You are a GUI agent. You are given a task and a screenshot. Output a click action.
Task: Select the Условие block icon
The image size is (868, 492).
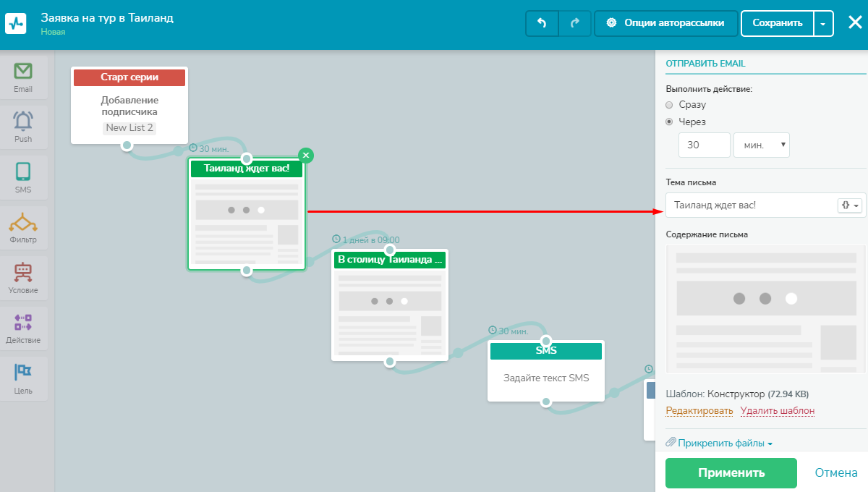(x=23, y=272)
